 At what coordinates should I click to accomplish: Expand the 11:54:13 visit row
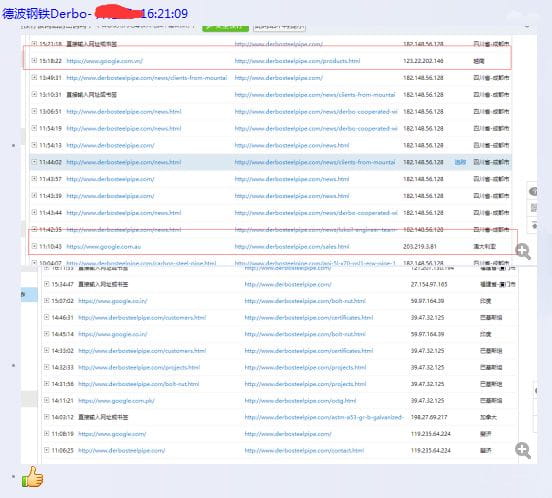tap(34, 145)
